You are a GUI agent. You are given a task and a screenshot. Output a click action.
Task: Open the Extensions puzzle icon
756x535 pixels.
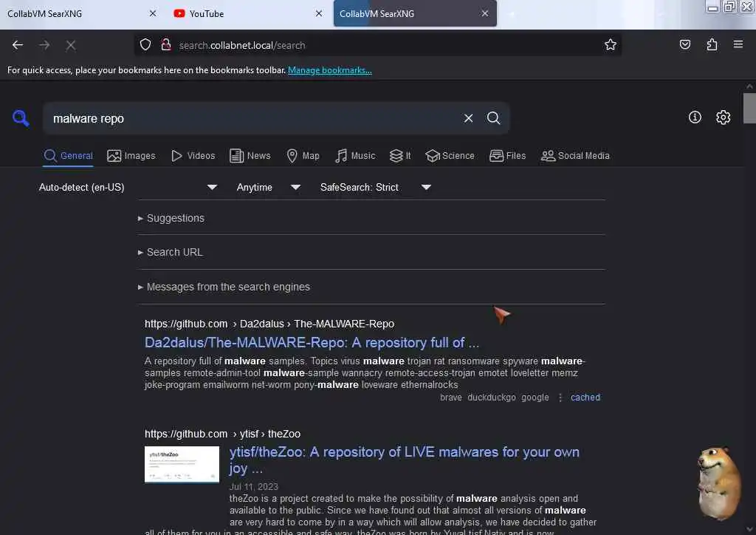(x=712, y=45)
